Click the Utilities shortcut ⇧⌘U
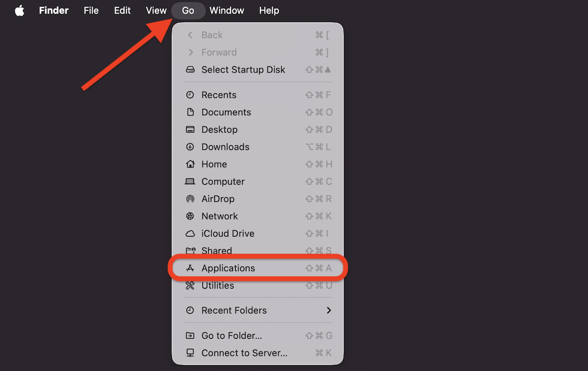588x371 pixels. pyautogui.click(x=318, y=285)
